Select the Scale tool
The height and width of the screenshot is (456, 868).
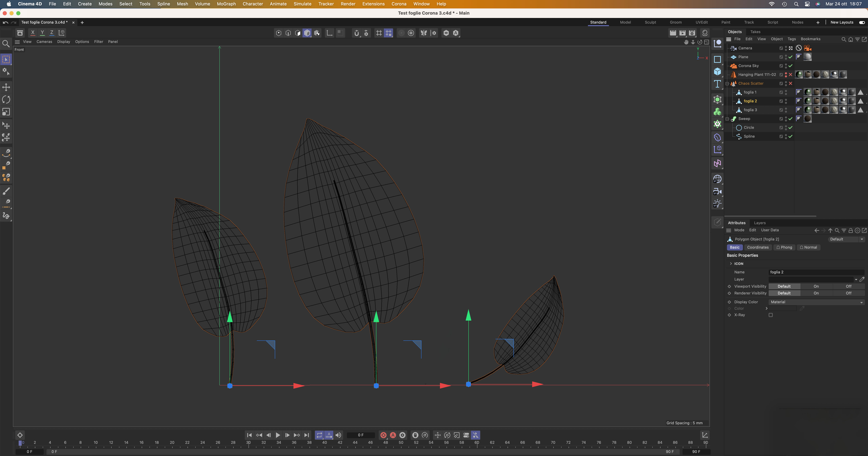(x=6, y=112)
